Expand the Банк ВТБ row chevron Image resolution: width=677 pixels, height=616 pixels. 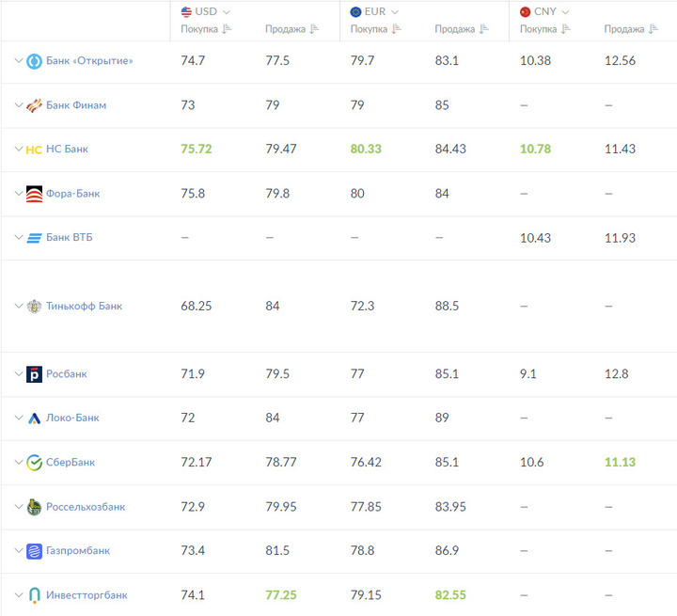(x=19, y=237)
